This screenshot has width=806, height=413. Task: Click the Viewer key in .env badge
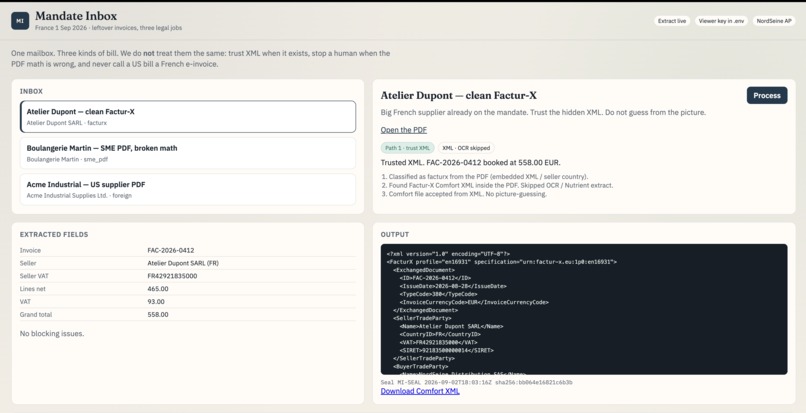point(722,21)
